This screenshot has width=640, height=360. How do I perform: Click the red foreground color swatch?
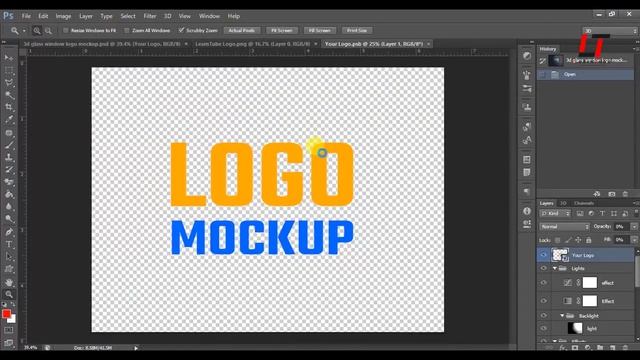pos(6,313)
